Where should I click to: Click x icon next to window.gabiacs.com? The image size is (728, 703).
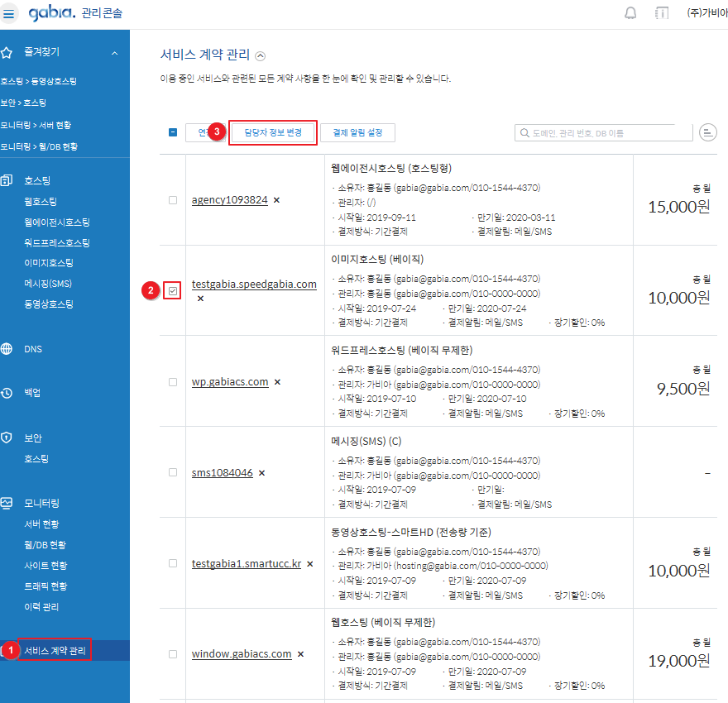[300, 654]
